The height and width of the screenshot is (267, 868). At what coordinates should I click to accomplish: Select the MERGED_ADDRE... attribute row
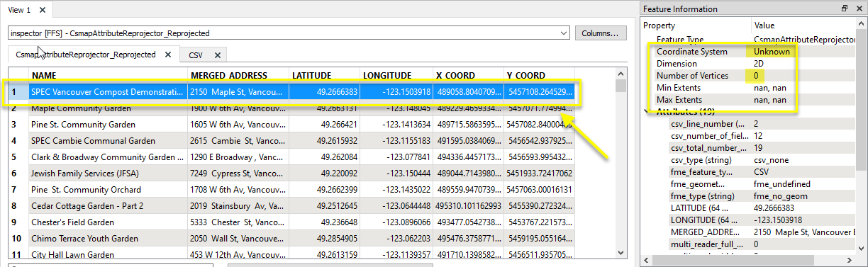748,232
